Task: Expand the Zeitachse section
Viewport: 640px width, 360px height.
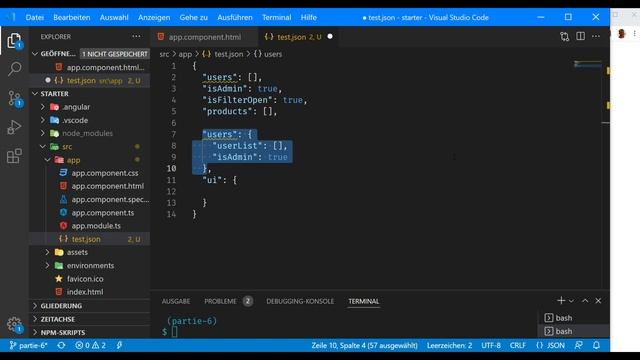Action: 35,319
